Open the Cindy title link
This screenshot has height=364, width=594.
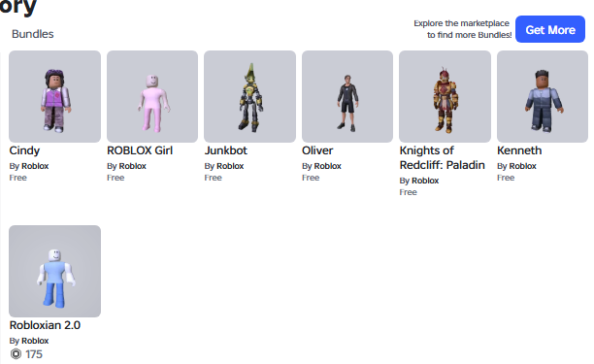tap(24, 150)
